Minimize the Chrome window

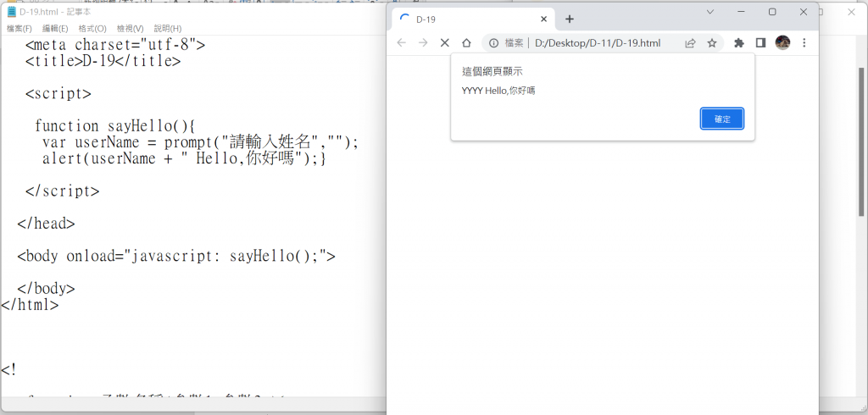click(741, 12)
